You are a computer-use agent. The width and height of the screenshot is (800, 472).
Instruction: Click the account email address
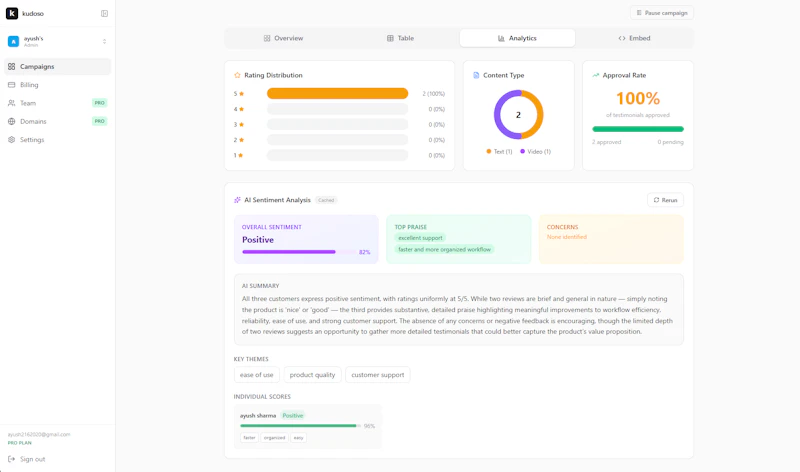(39, 435)
